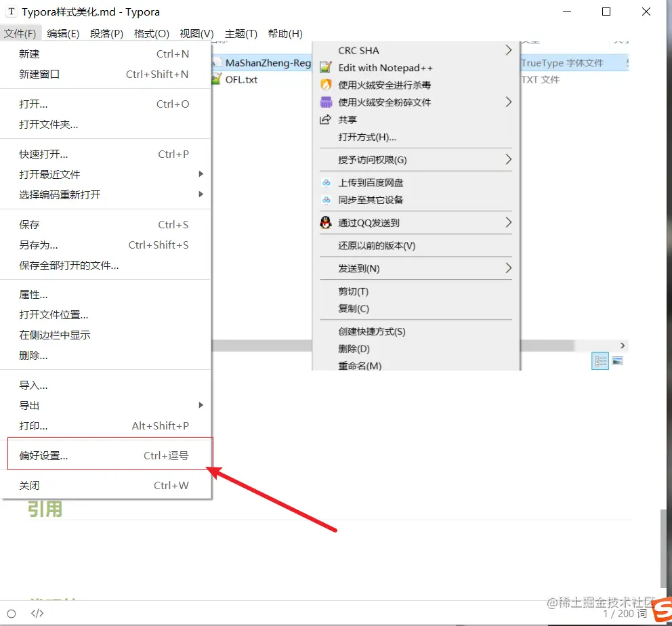This screenshot has height=626, width=672.
Task: Select 删除... in File menu
Action: coord(106,355)
